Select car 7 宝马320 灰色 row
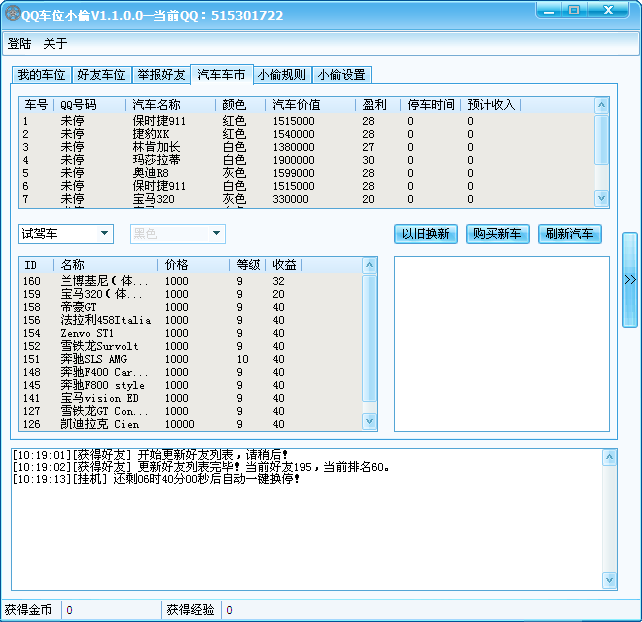The height and width of the screenshot is (622, 642). (307, 199)
